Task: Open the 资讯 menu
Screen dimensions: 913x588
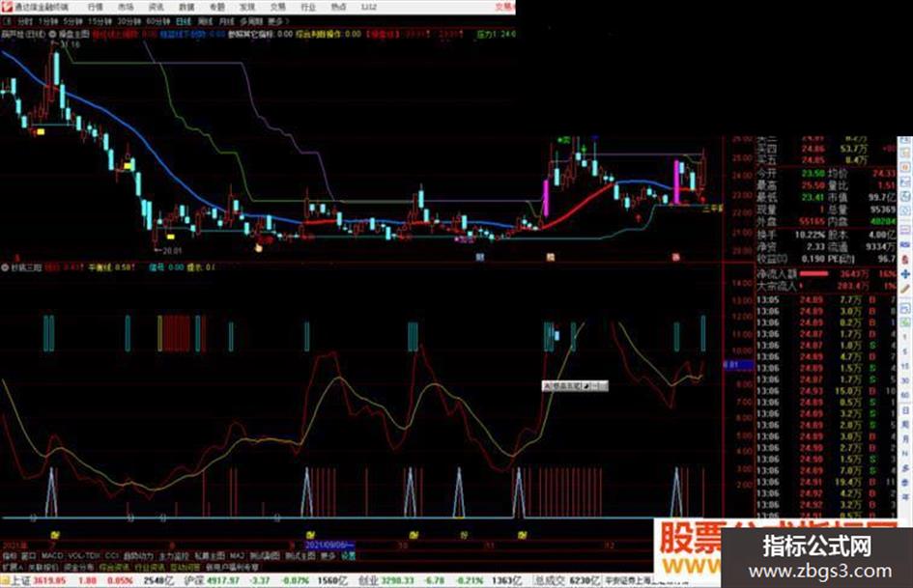Action: (x=156, y=7)
